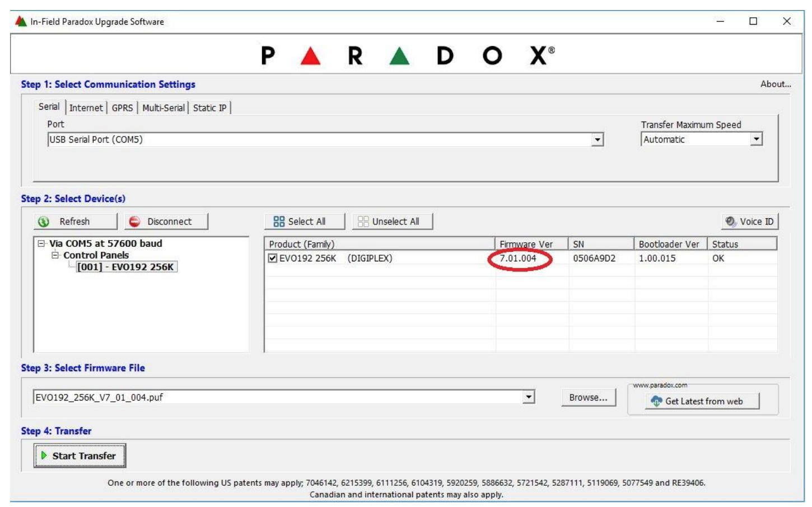Click the Disconnect button
The height and width of the screenshot is (507, 812).
[x=166, y=222]
